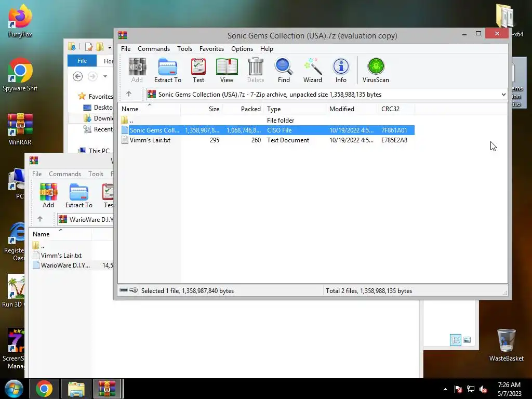The image size is (532, 399).
Task: Click the Find magnifier icon
Action: pos(284,70)
